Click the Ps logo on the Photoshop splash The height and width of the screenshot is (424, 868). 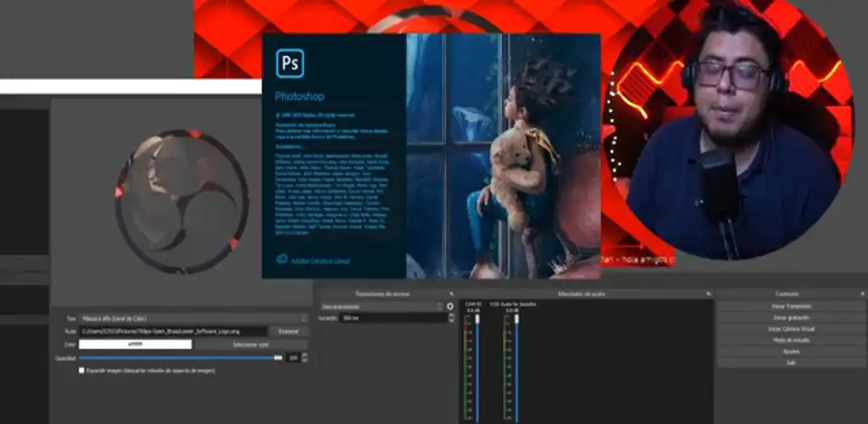(x=290, y=63)
